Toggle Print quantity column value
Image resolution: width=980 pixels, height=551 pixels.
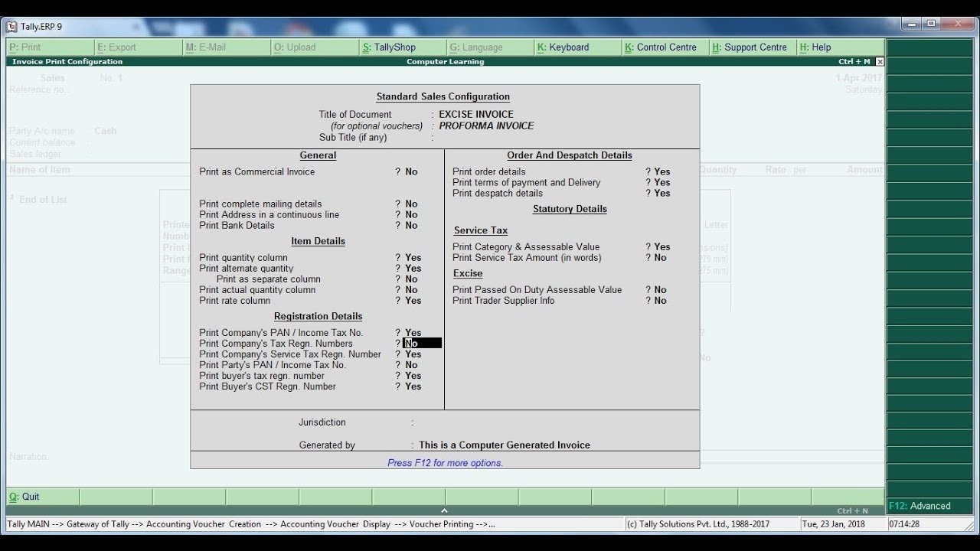[x=413, y=258]
